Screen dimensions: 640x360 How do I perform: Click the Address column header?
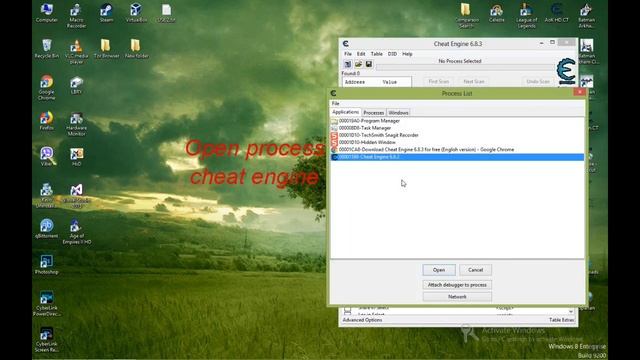(x=355, y=82)
